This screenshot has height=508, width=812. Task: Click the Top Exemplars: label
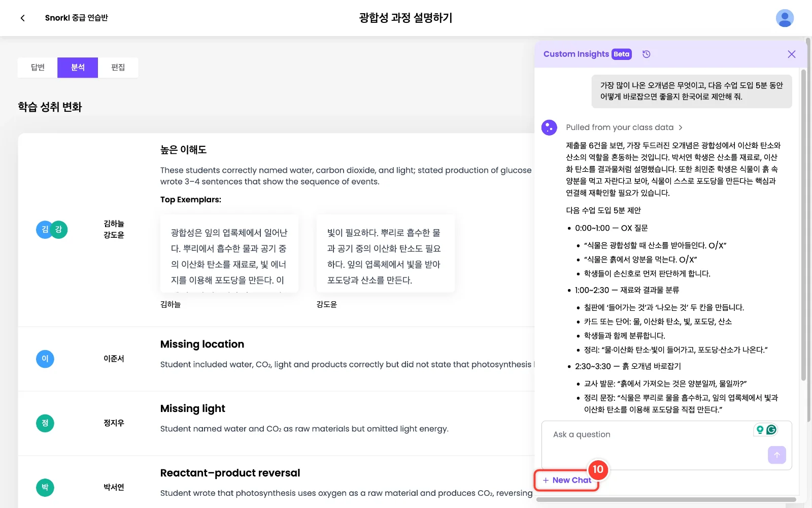click(191, 200)
